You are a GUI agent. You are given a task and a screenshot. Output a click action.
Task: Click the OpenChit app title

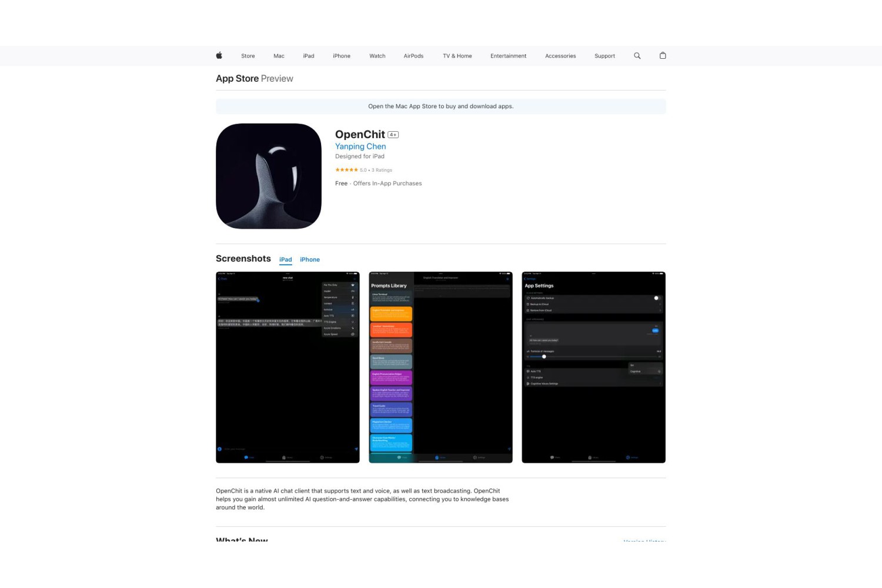pos(360,134)
